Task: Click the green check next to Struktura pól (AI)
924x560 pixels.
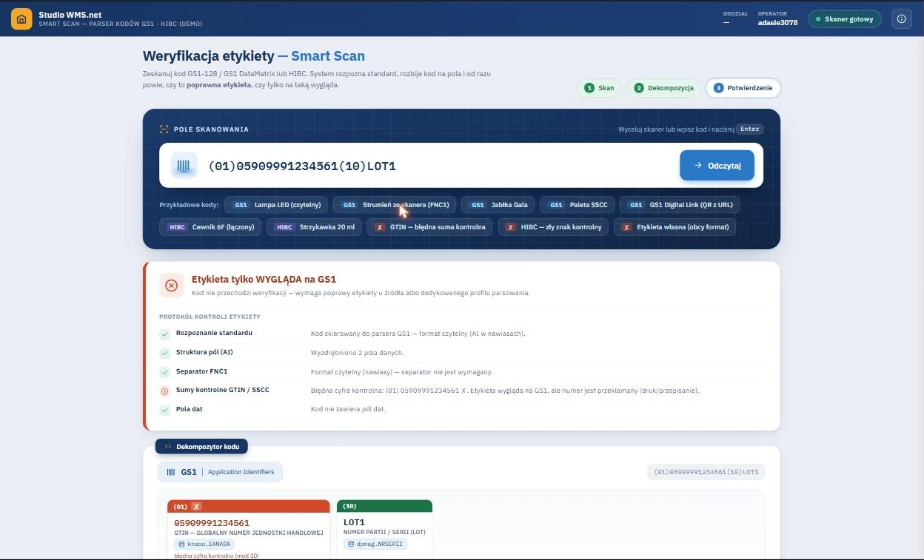Action: (x=165, y=353)
